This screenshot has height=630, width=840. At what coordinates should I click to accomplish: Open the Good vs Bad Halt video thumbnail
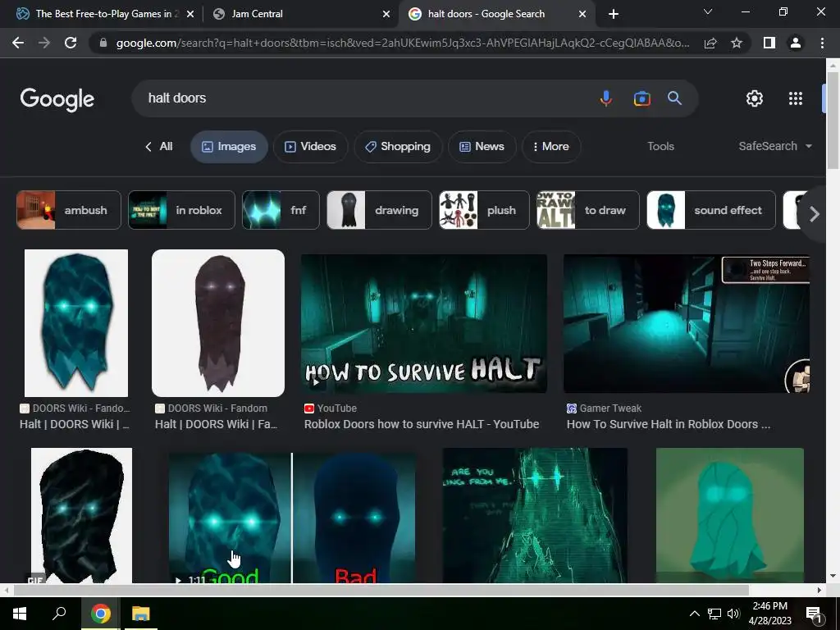[x=292, y=518]
